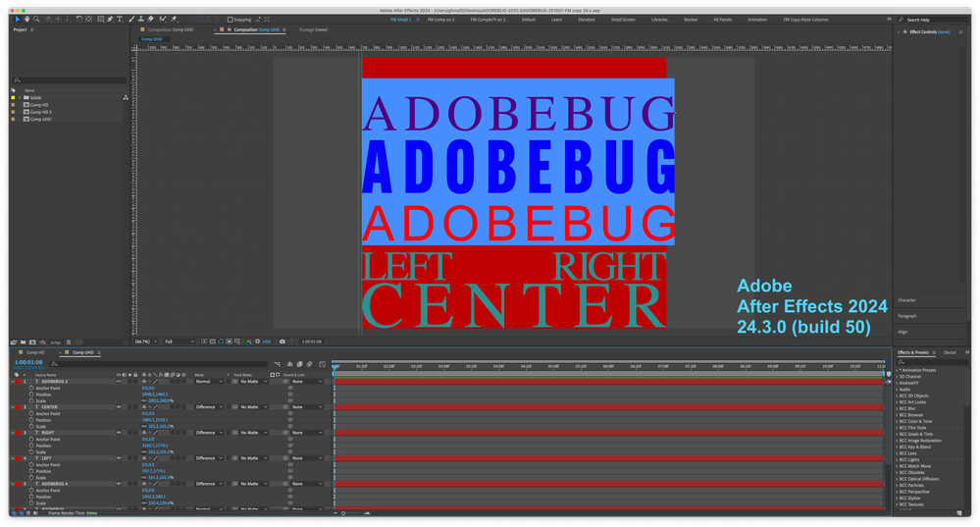Click the show channel RGB icon
Screen dimensions: 980x527
tap(249, 342)
